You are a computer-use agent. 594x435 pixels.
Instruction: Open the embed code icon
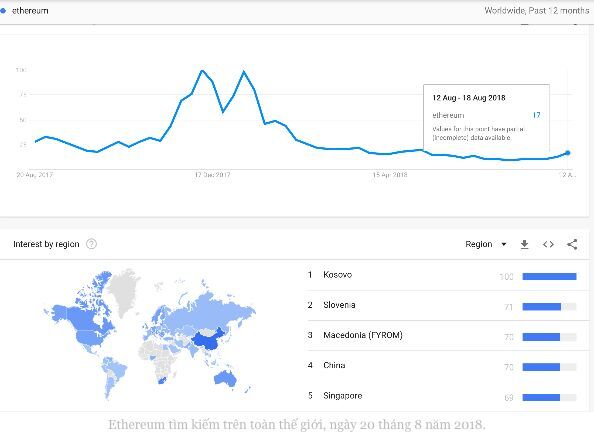coord(548,244)
